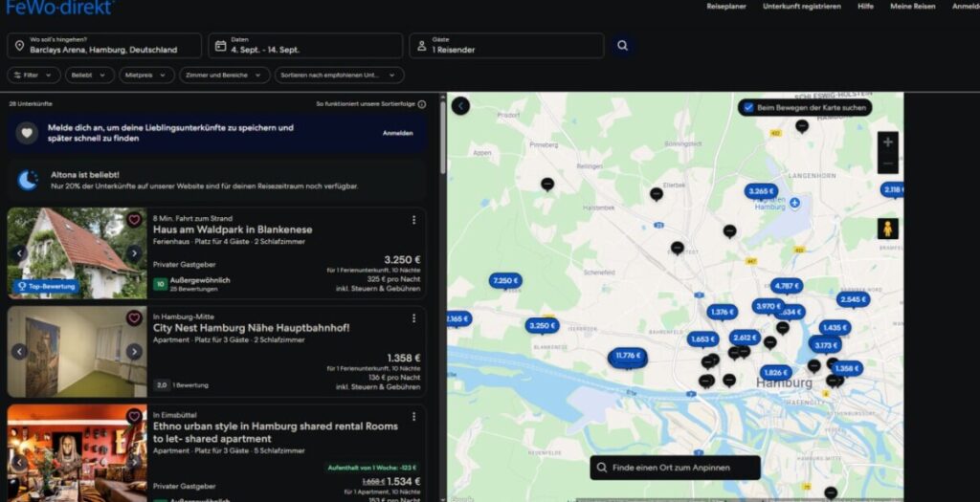Image resolution: width=980 pixels, height=502 pixels.
Task: Open options menu for Ethno urban style
Action: 413,416
